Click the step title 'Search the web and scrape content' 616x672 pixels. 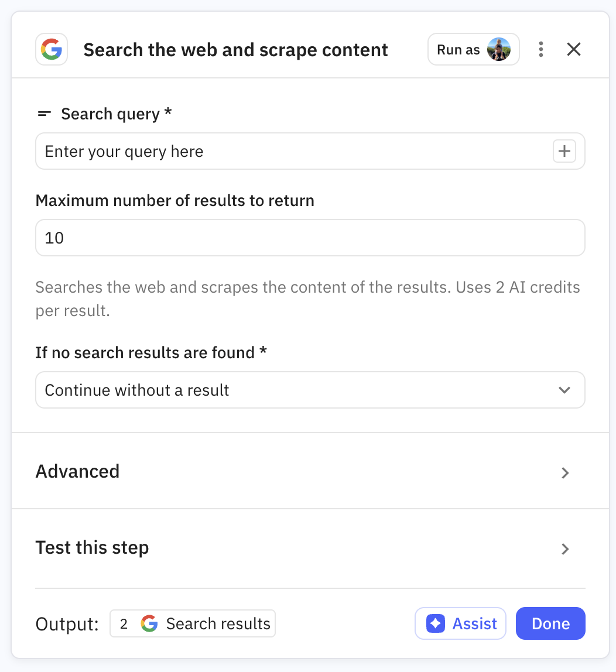click(x=235, y=50)
